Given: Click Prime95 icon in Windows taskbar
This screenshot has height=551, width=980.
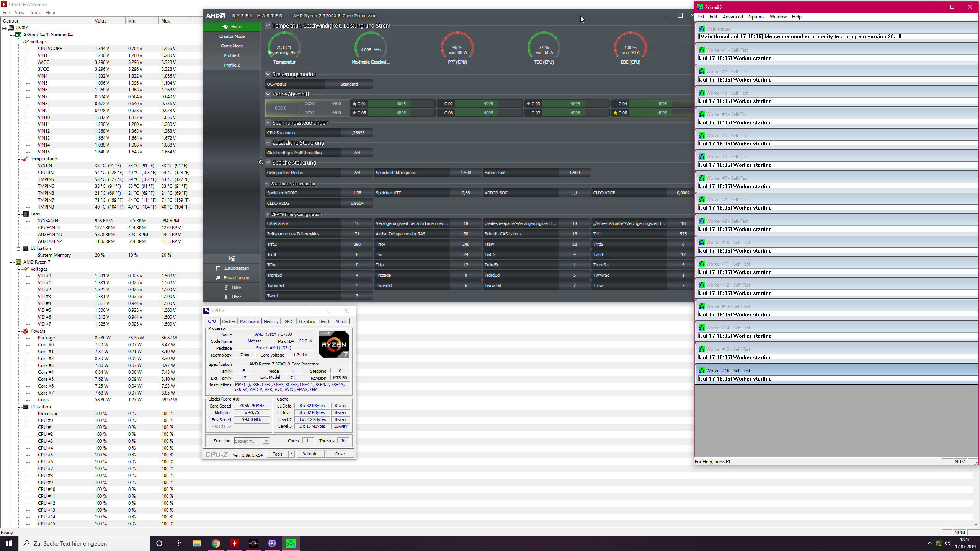Looking at the screenshot, I should click(x=291, y=543).
